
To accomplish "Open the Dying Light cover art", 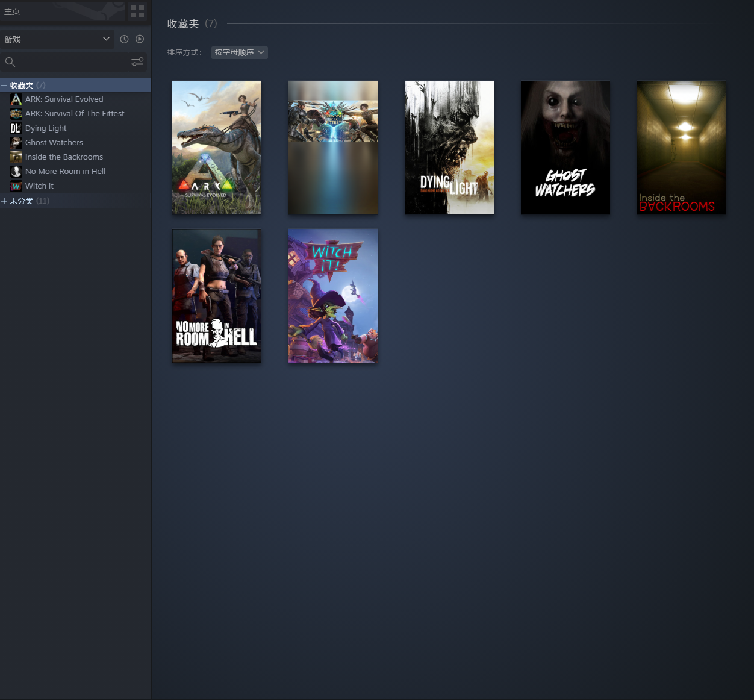I will click(x=449, y=148).
